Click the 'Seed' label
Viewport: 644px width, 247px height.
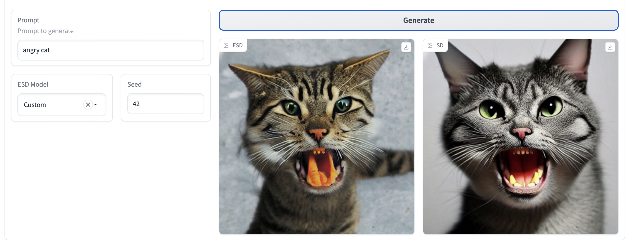[x=134, y=84]
